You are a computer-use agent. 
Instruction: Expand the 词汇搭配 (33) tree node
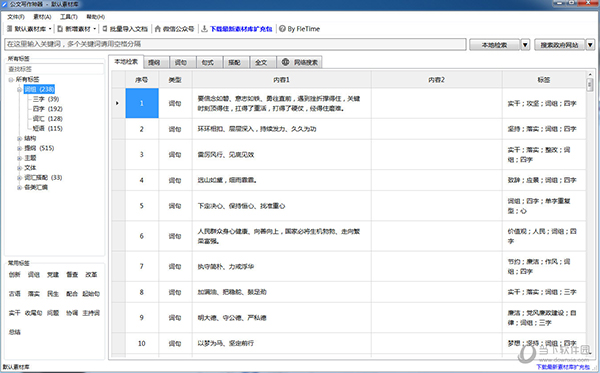pos(19,178)
